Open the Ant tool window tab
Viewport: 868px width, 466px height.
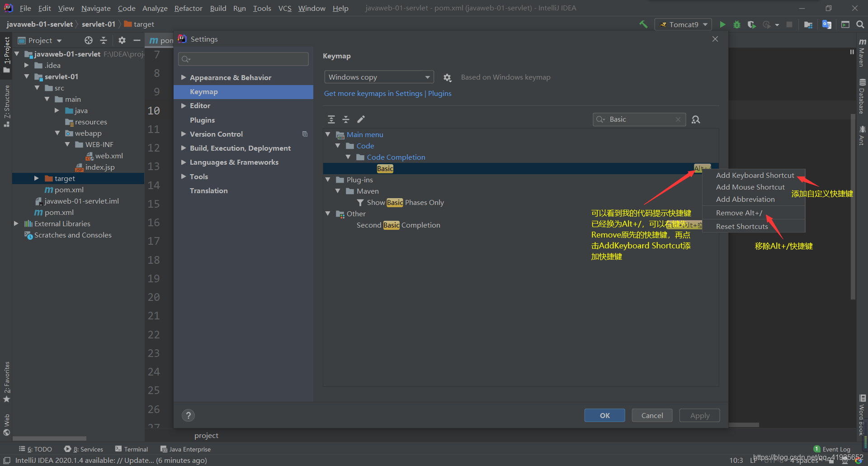(862, 136)
